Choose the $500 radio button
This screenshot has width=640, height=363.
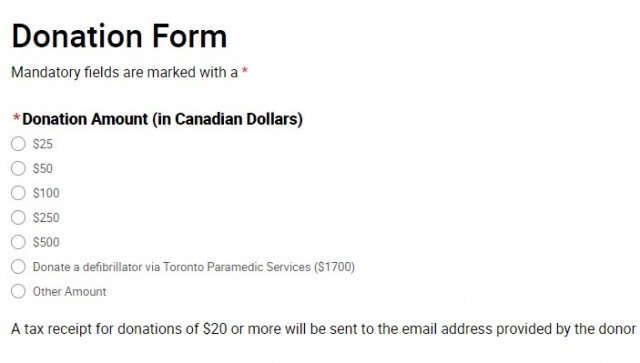point(18,242)
